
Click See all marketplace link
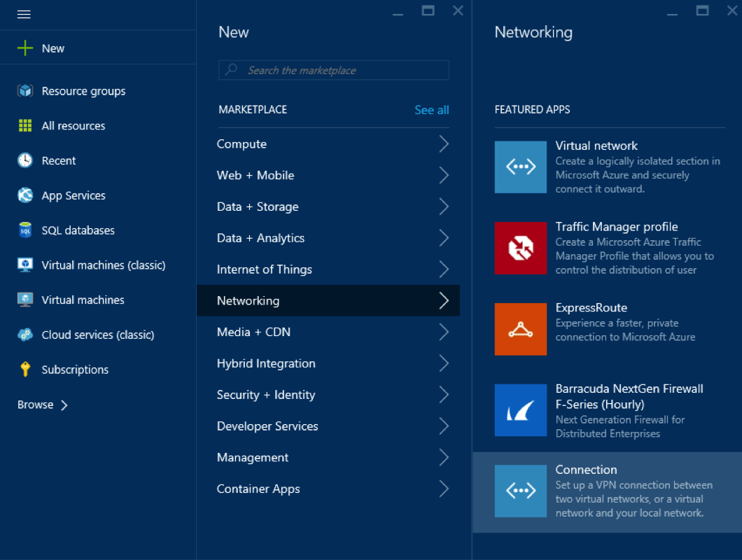tap(432, 110)
